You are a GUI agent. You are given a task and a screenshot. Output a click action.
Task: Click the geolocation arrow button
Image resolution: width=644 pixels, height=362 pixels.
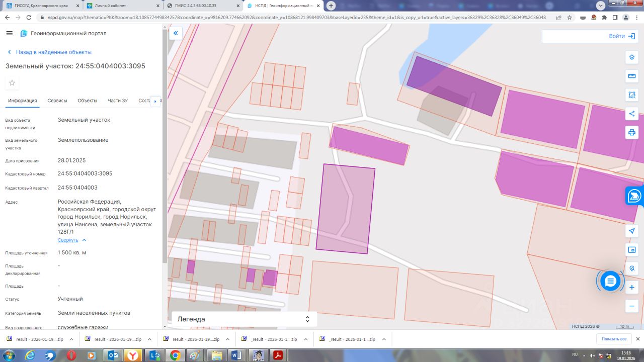click(x=632, y=231)
